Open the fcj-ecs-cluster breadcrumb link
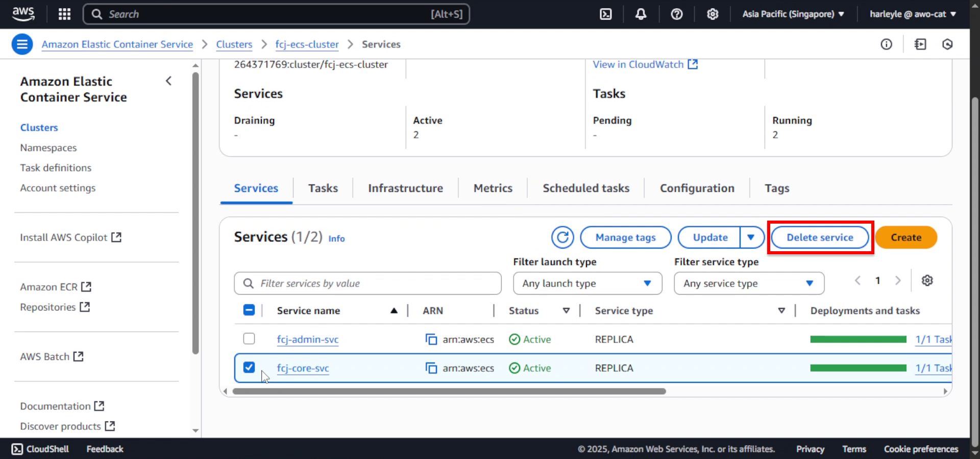The width and height of the screenshot is (980, 459). (x=307, y=44)
